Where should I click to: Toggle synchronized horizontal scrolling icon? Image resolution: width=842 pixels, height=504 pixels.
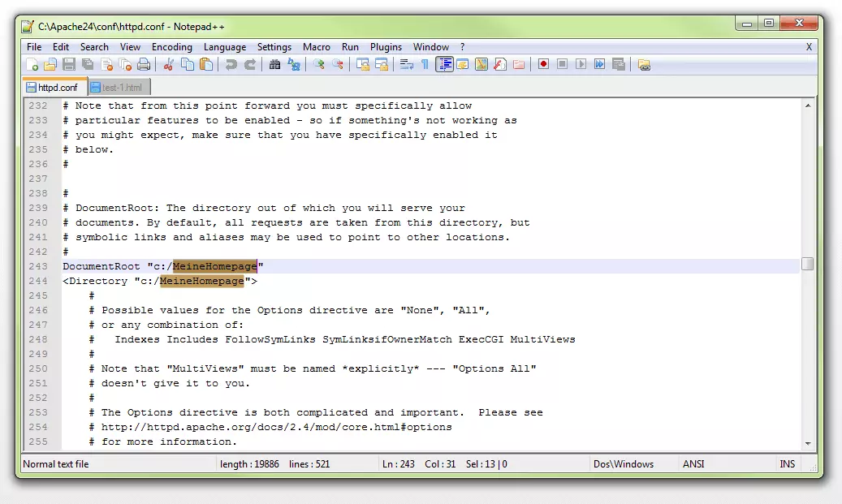pyautogui.click(x=382, y=64)
